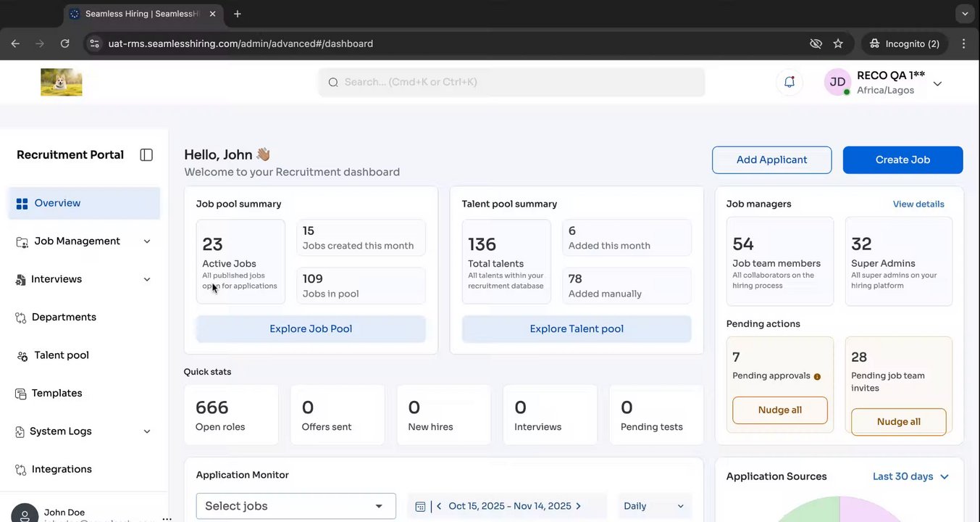The height and width of the screenshot is (522, 980).
Task: Click the Pending approvals info icon
Action: tap(817, 376)
